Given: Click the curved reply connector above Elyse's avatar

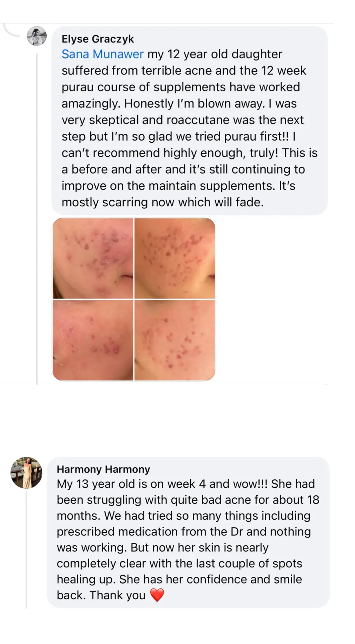Looking at the screenshot, I should click(x=11, y=30).
